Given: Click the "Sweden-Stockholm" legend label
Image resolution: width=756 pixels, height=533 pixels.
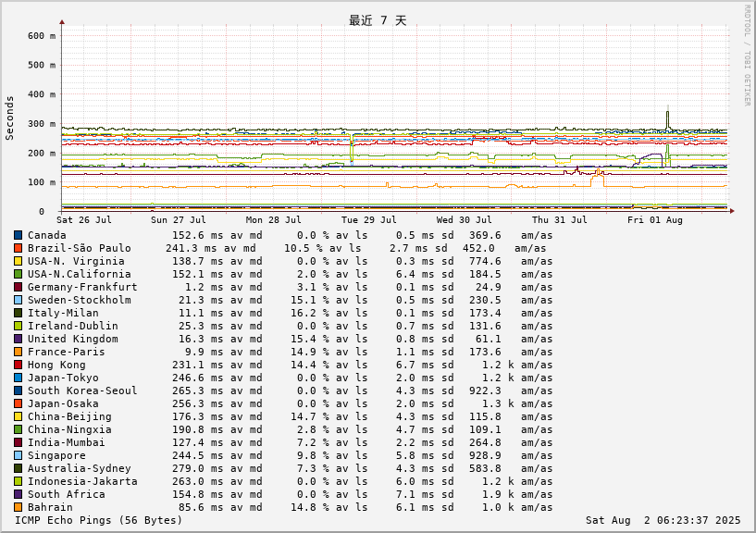Looking at the screenshot, I should (x=79, y=300).
